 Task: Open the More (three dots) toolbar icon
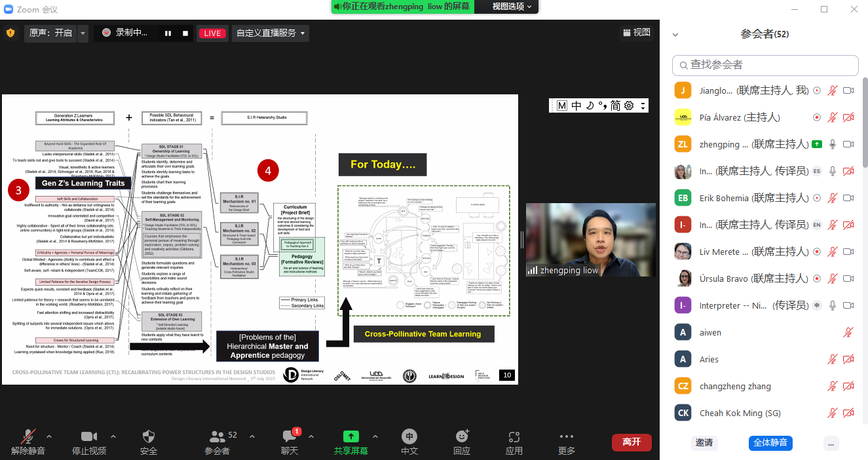pos(567,437)
